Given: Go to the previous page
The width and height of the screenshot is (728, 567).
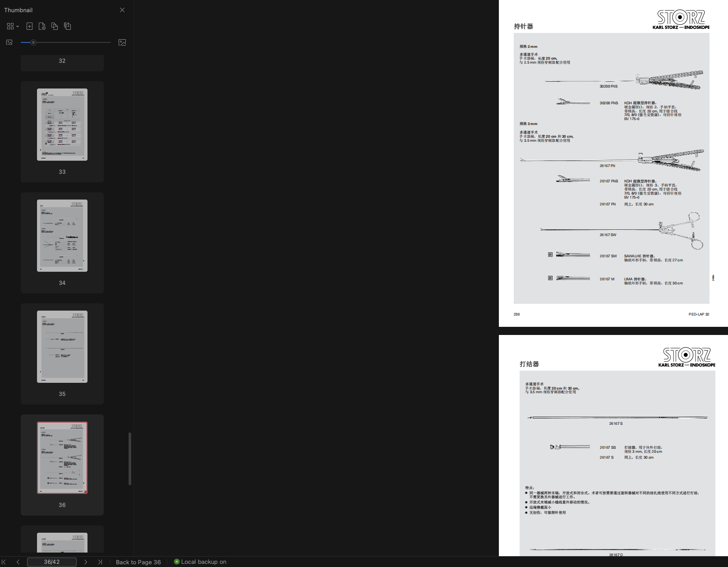Looking at the screenshot, I should coord(18,562).
